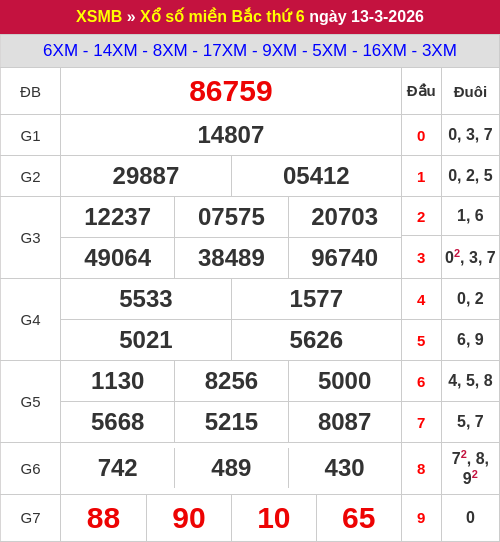Select the G7 number 90
Image resolution: width=500 pixels, height=542 pixels.
click(x=189, y=518)
